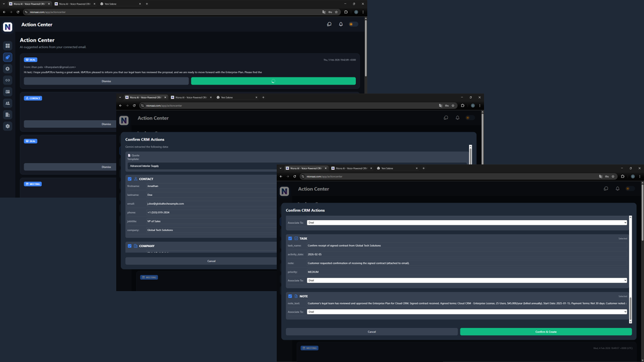The height and width of the screenshot is (362, 644).
Task: Cancel the middle window Confirm CRM Actions dialog
Action: click(x=201, y=261)
